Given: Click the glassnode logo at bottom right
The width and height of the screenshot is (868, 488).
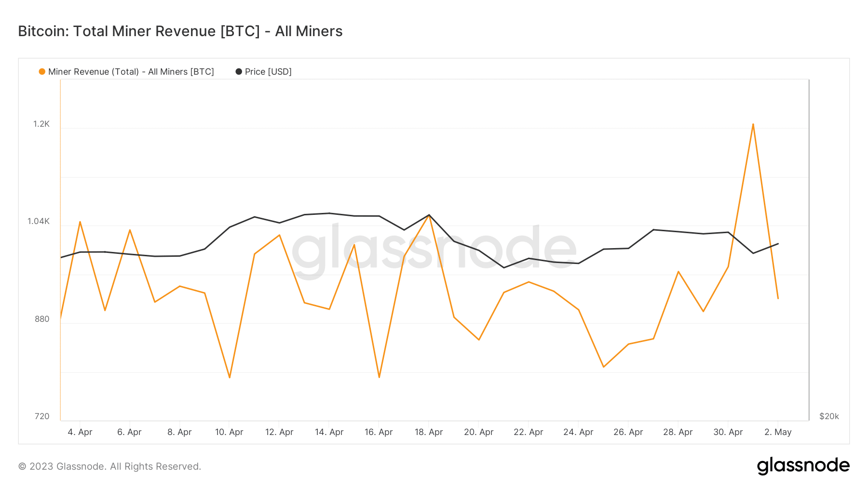Looking at the screenshot, I should pos(803,466).
